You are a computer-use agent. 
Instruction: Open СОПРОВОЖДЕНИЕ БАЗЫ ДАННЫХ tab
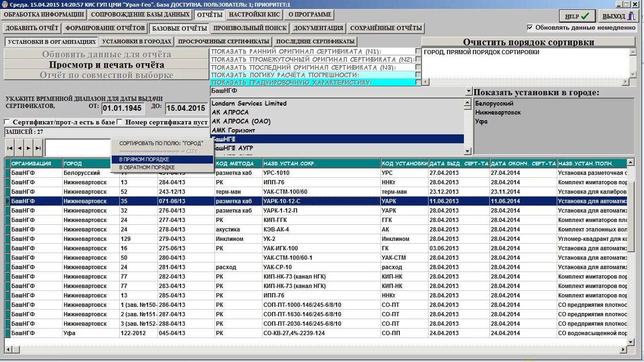tap(140, 15)
